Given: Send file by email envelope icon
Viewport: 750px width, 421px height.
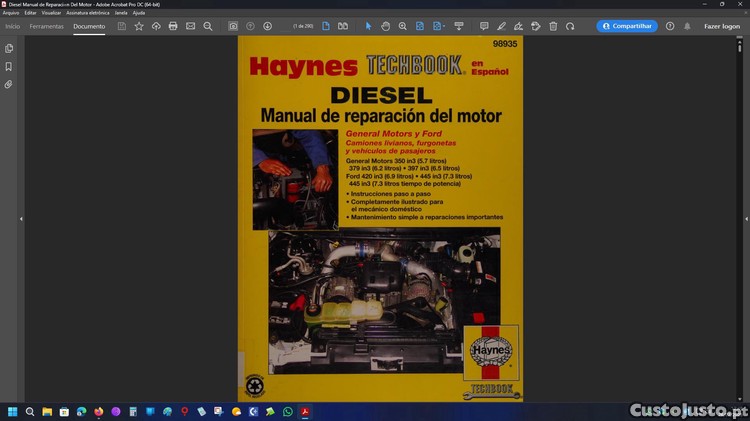Looking at the screenshot, I should pyautogui.click(x=190, y=26).
